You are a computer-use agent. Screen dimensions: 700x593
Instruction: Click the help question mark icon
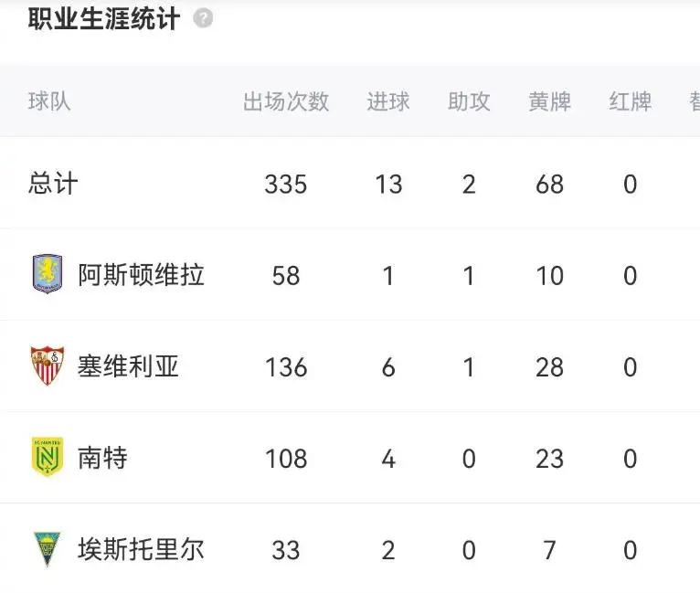pos(203,19)
